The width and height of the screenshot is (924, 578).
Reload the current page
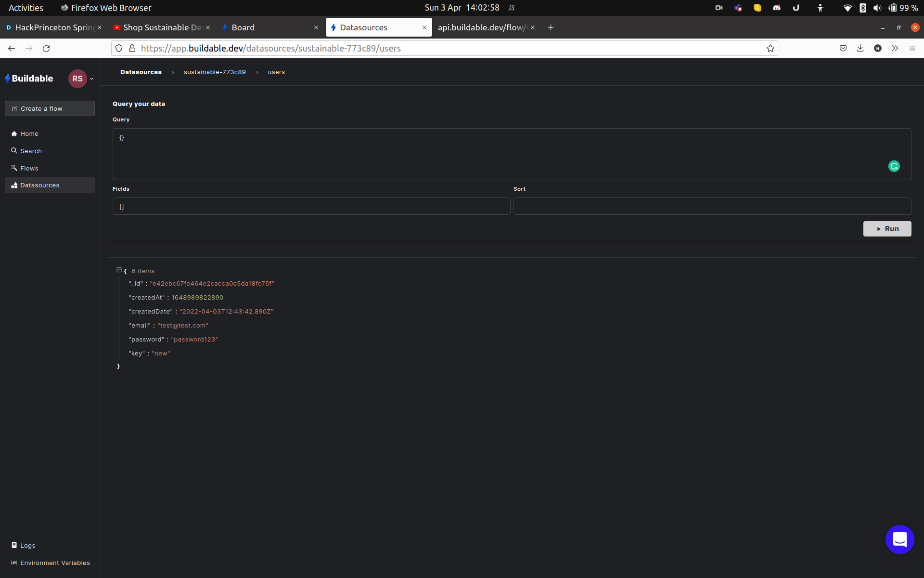pos(46,48)
